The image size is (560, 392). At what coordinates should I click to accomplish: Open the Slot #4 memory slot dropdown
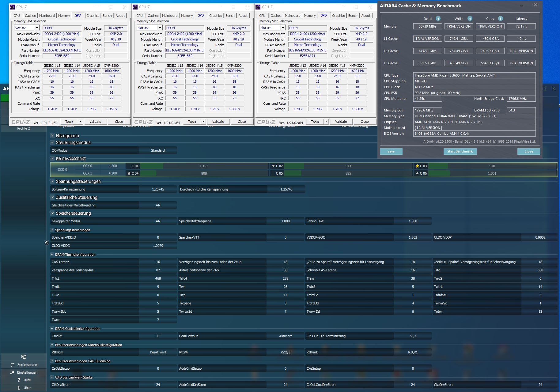(x=283, y=28)
